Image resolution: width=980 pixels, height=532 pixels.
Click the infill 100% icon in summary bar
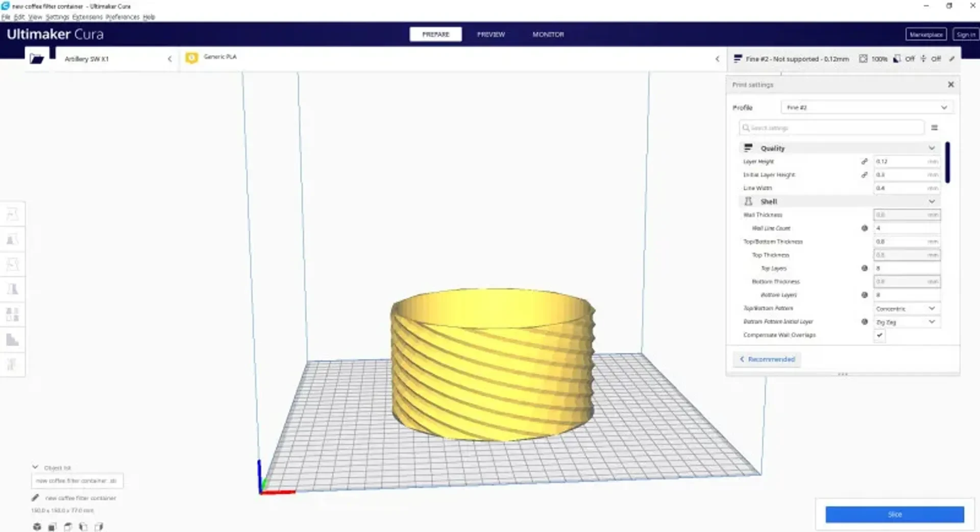pyautogui.click(x=863, y=59)
